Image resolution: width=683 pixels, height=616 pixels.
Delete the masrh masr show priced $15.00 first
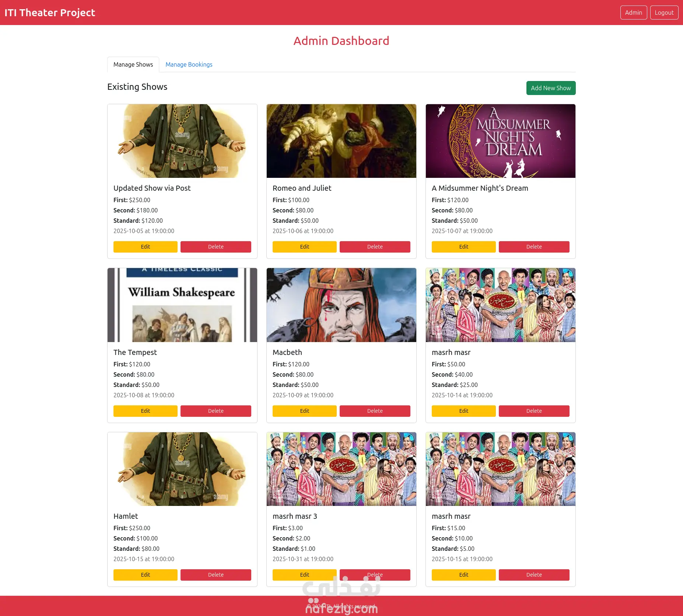coord(534,575)
